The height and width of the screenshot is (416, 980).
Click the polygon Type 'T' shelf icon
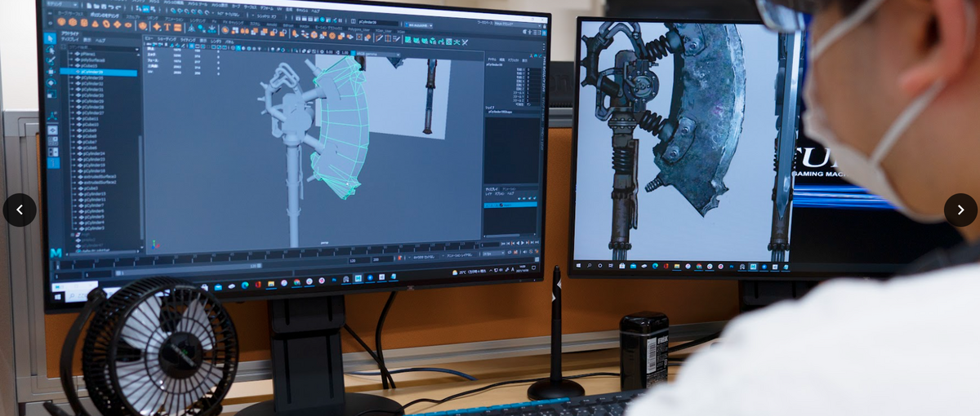[x=167, y=27]
